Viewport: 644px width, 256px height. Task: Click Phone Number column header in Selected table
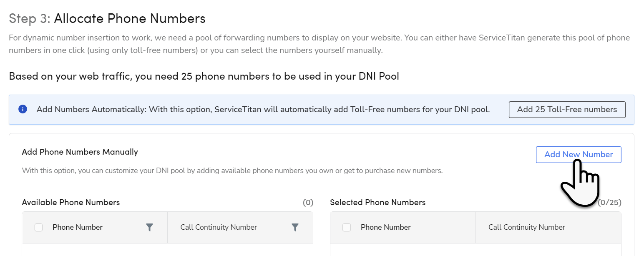pyautogui.click(x=385, y=227)
